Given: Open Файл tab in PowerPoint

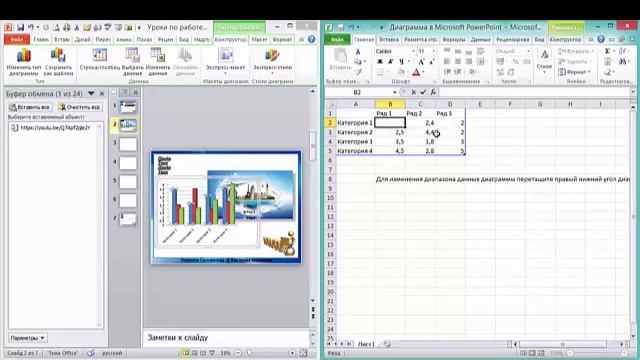Looking at the screenshot, I should (17, 40).
